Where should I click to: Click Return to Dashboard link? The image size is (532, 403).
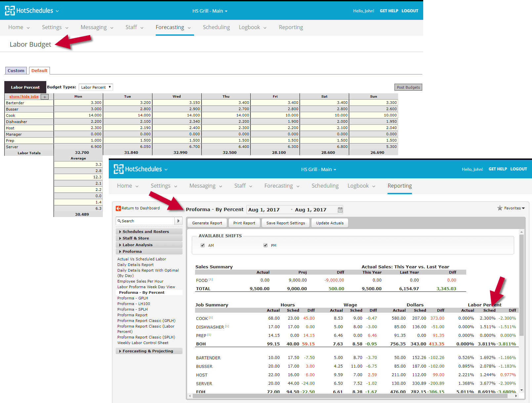point(141,208)
